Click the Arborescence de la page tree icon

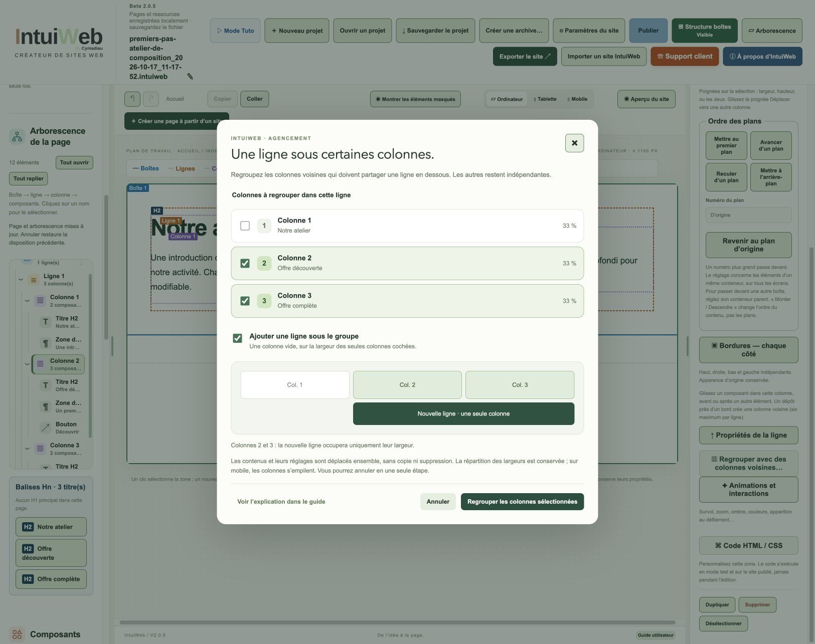click(x=17, y=136)
